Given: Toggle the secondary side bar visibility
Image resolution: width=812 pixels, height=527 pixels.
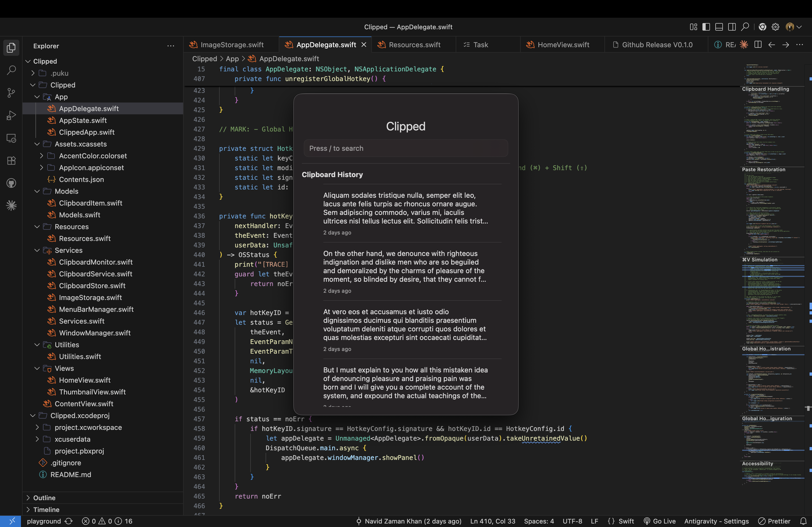Looking at the screenshot, I should [732, 27].
